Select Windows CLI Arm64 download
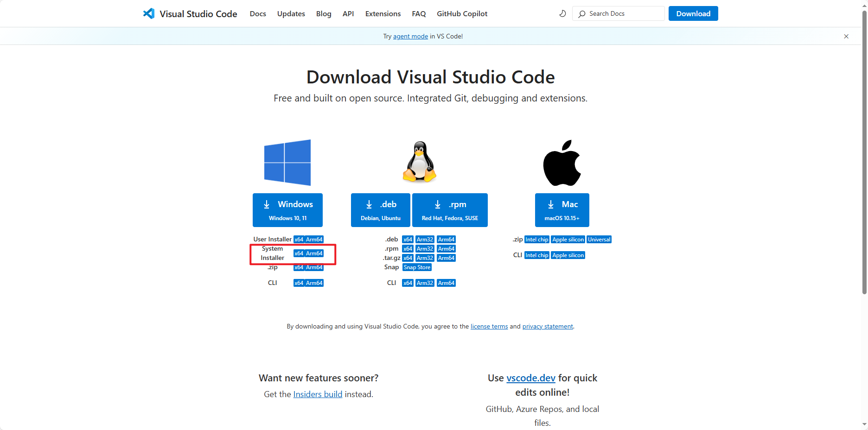868x430 pixels. point(314,283)
